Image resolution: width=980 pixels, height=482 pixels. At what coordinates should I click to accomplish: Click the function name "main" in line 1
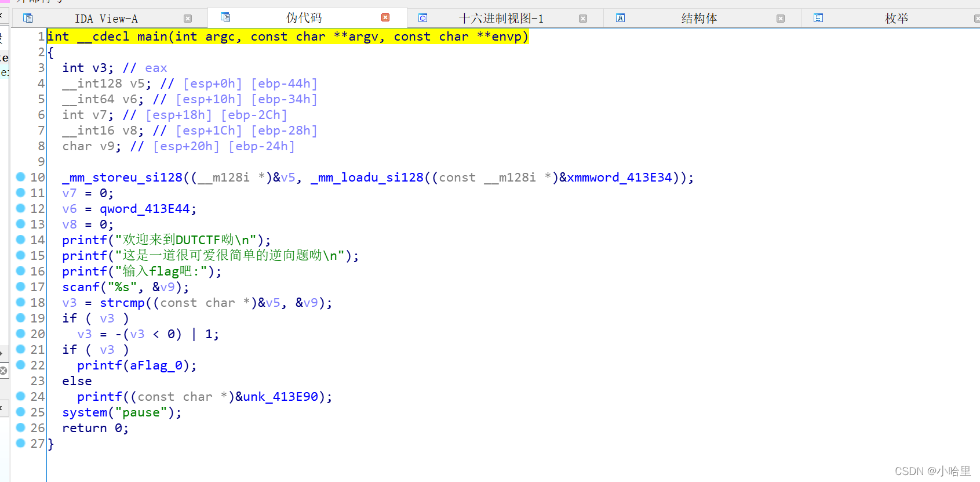coord(152,37)
